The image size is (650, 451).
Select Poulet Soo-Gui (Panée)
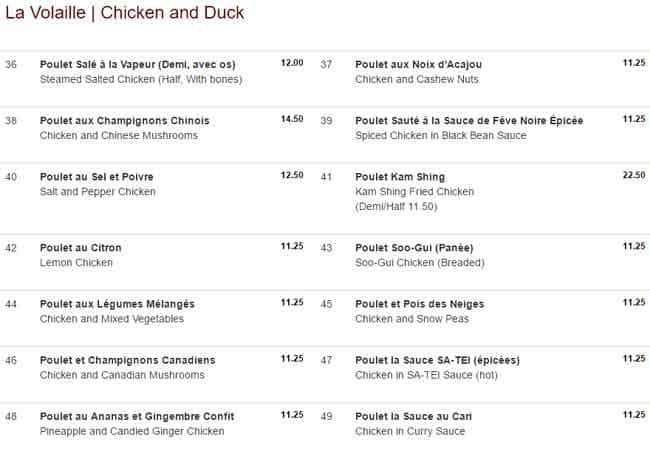coord(413,247)
